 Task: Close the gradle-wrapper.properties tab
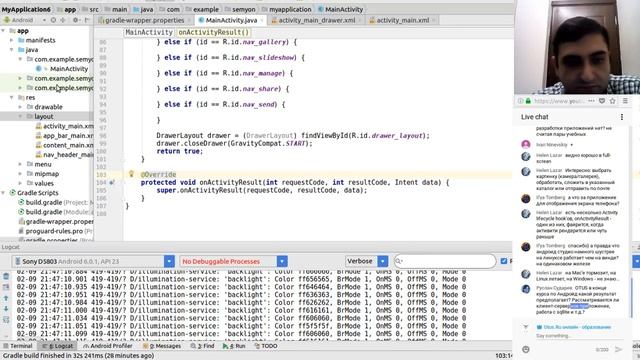click(189, 20)
